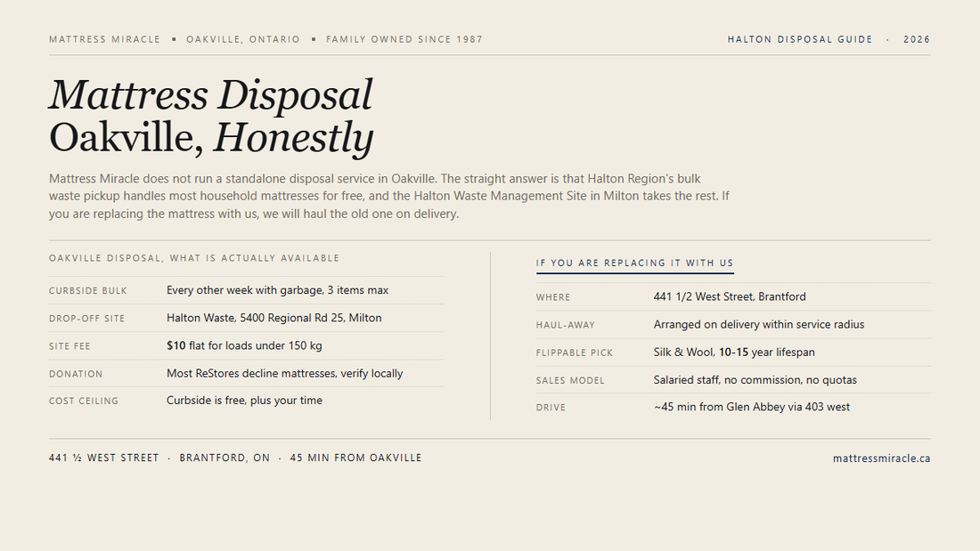The height and width of the screenshot is (551, 980).
Task: Click the $10 flat site fee text
Action: point(244,345)
